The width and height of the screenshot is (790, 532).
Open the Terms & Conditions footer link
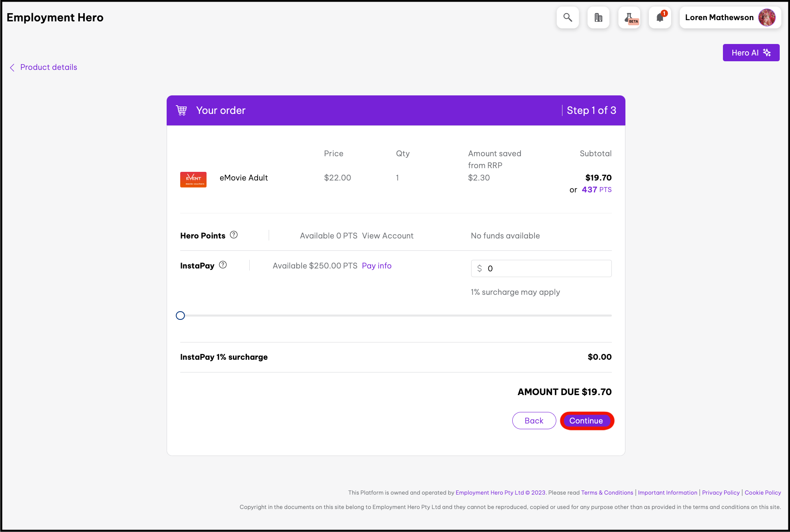607,493
